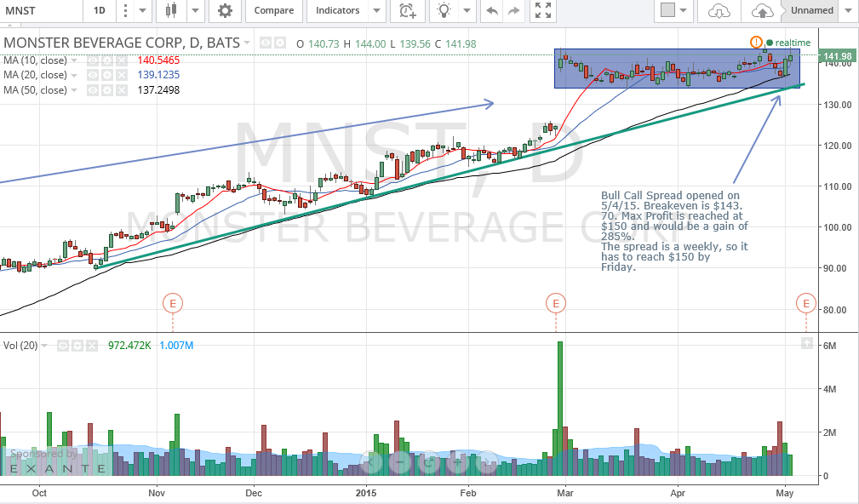
Task: Maximize the volume pane
Action: point(806,343)
